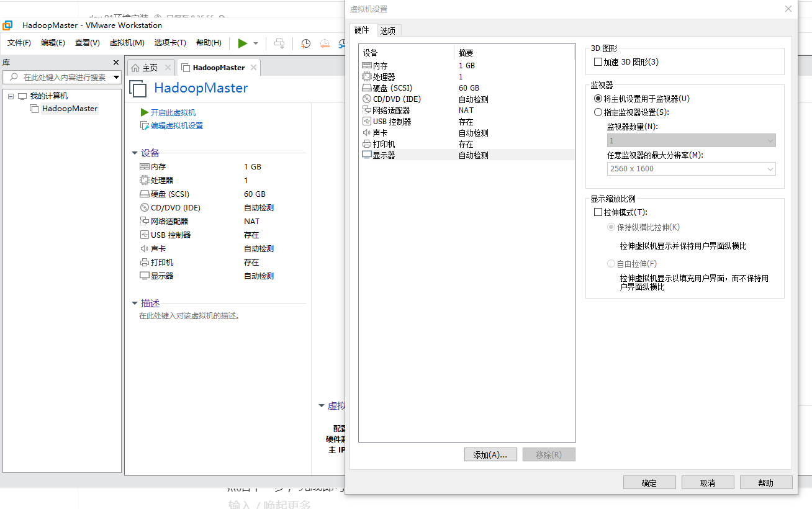The width and height of the screenshot is (812, 509).
Task: Select 硬盘 (SCSI) in settings device list
Action: [x=467, y=88]
